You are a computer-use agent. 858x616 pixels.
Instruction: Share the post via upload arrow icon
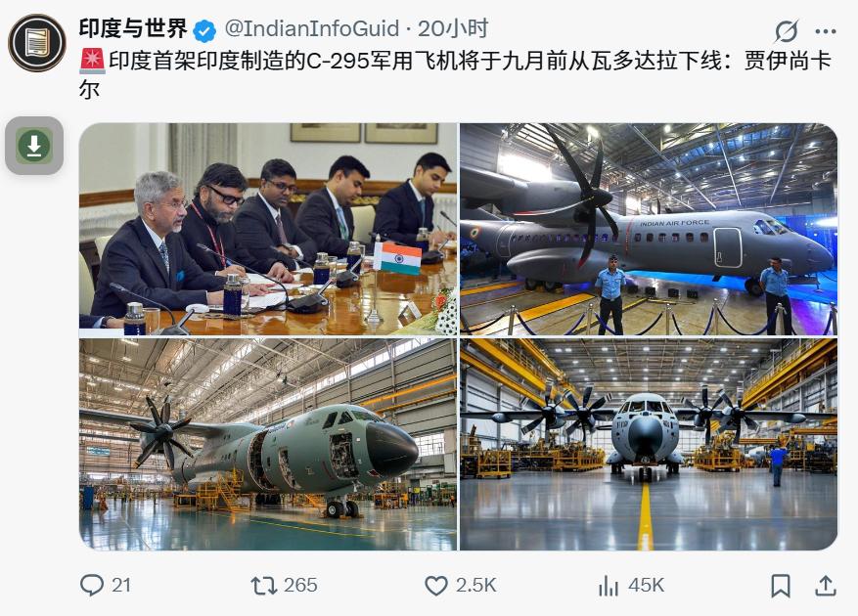826,586
